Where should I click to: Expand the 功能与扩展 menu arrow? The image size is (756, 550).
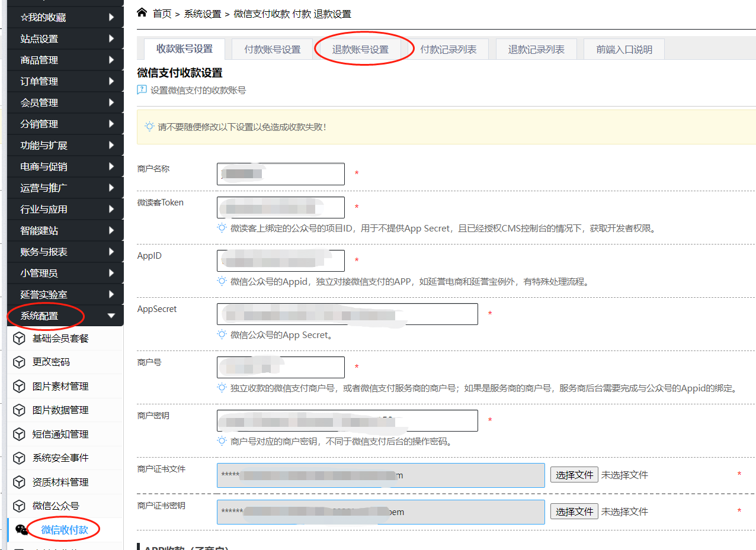[x=111, y=145]
